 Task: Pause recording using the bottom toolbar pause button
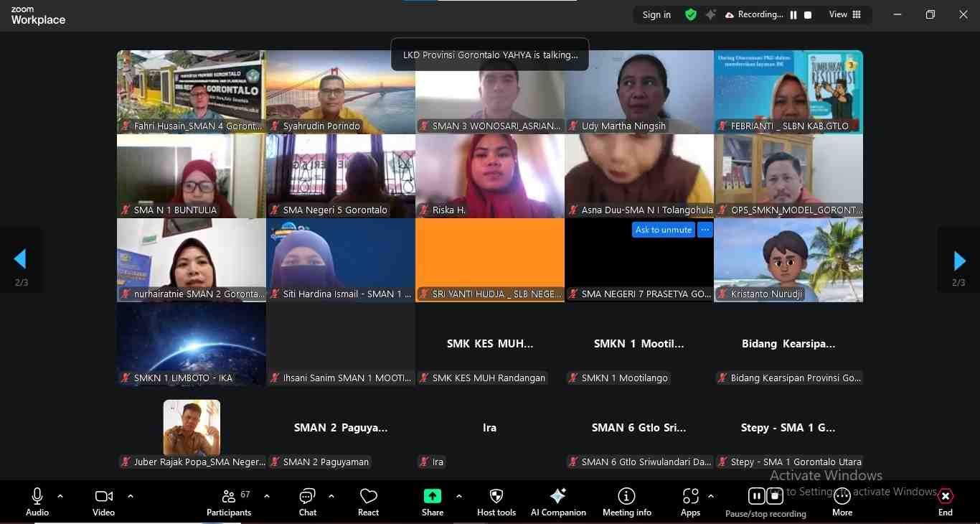756,496
